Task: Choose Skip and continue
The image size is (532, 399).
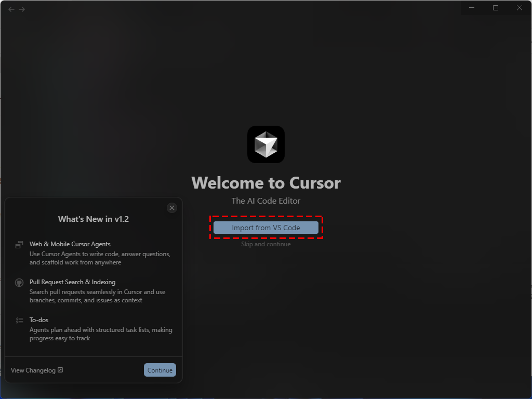Action: [x=265, y=244]
